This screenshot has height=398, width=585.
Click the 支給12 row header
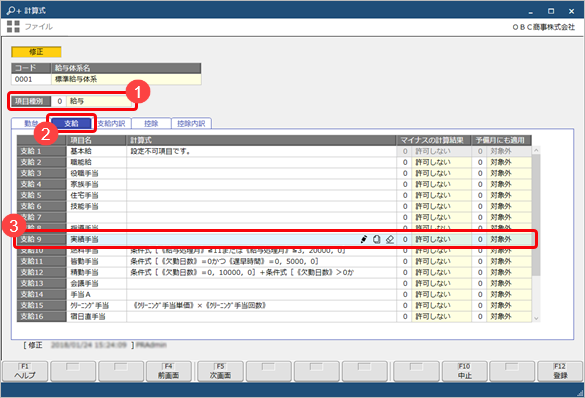tap(41, 272)
